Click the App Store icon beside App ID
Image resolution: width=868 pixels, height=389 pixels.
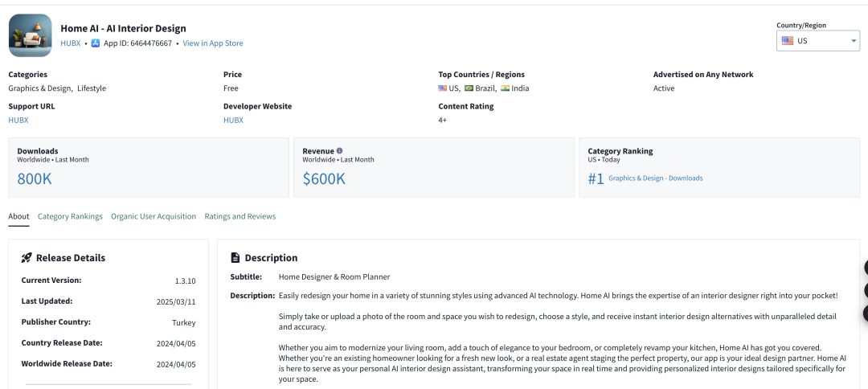point(95,43)
